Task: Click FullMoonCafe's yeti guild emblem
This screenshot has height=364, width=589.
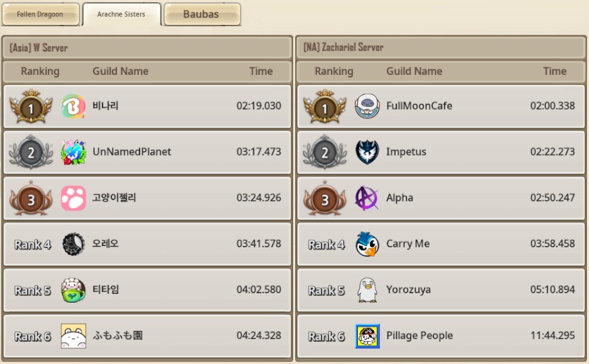Action: click(x=367, y=106)
